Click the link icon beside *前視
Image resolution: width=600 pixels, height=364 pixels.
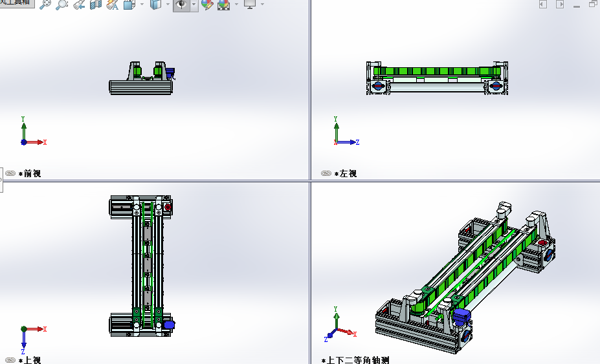[10, 173]
